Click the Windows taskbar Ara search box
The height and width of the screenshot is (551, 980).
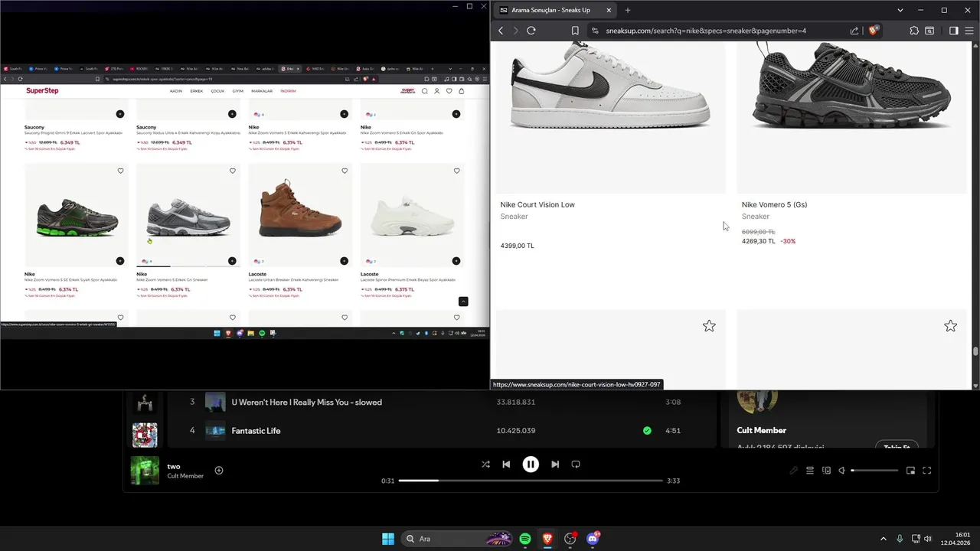click(x=457, y=539)
